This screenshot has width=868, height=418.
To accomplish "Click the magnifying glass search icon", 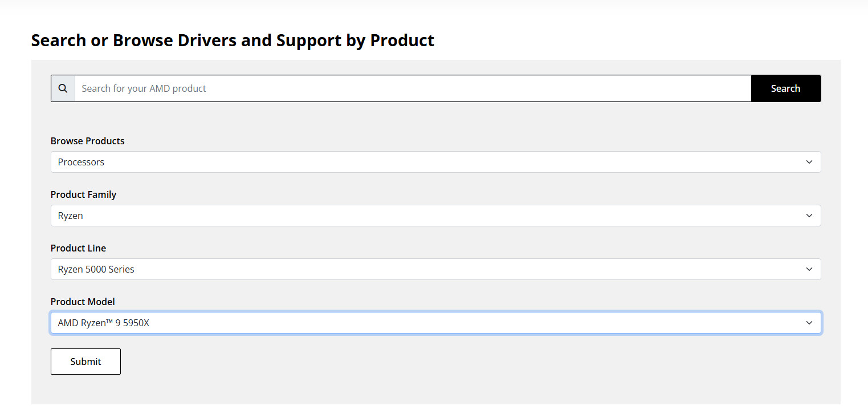I will (63, 88).
